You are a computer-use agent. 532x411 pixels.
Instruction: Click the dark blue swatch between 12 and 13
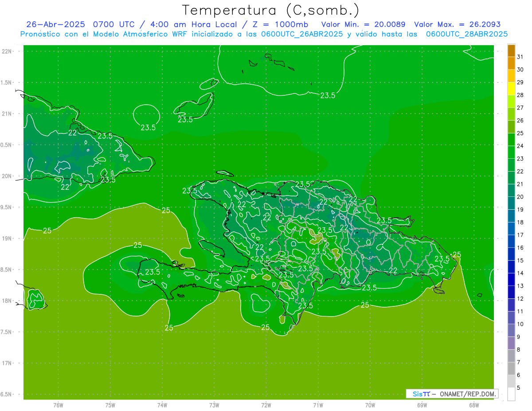tap(511, 292)
